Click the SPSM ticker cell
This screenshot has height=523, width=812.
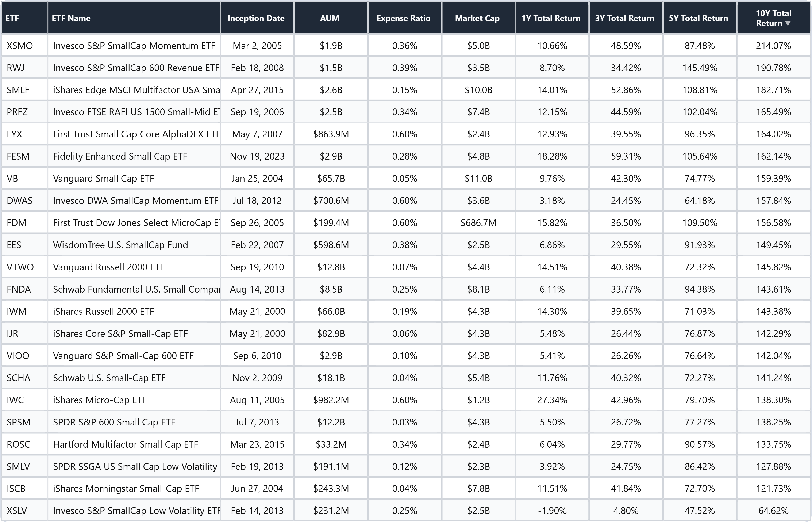point(18,422)
